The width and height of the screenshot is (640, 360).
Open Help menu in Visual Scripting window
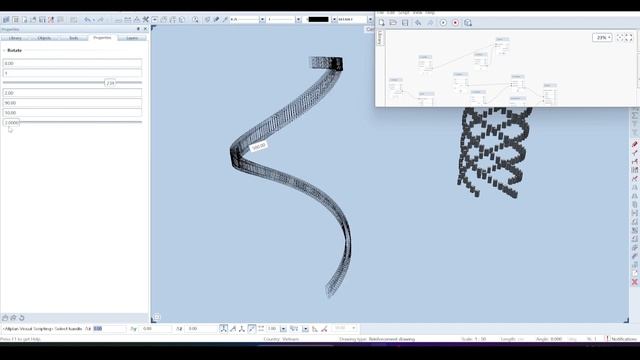[x=430, y=13]
